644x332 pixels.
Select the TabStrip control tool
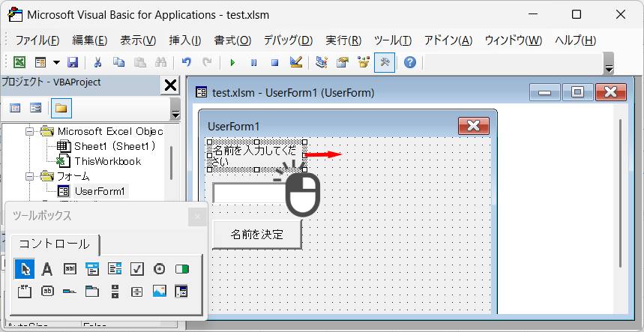[70, 292]
